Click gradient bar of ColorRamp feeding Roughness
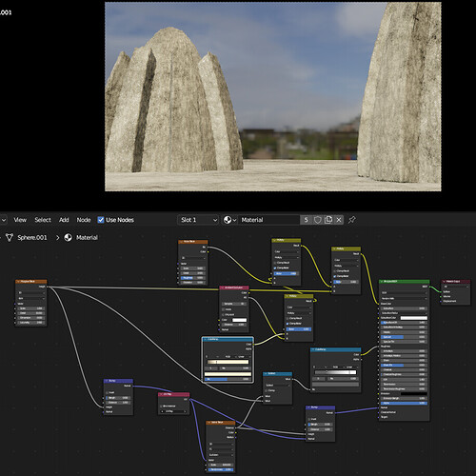The image size is (476, 476). (x=335, y=372)
